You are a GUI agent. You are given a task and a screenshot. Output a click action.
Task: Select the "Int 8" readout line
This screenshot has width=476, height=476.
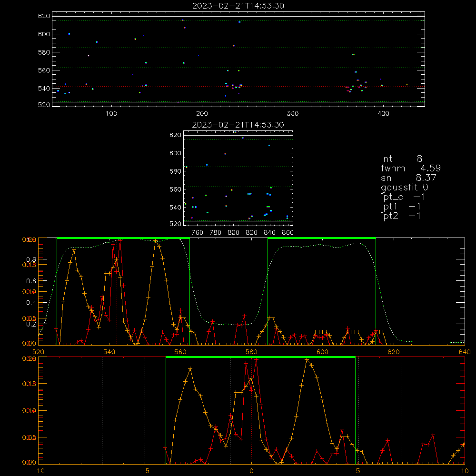pos(401,159)
